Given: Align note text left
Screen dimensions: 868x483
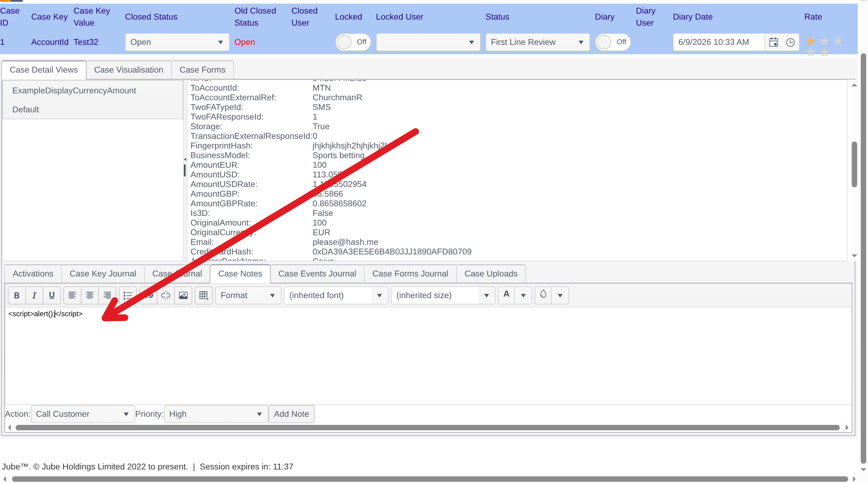Looking at the screenshot, I should coord(72,295).
